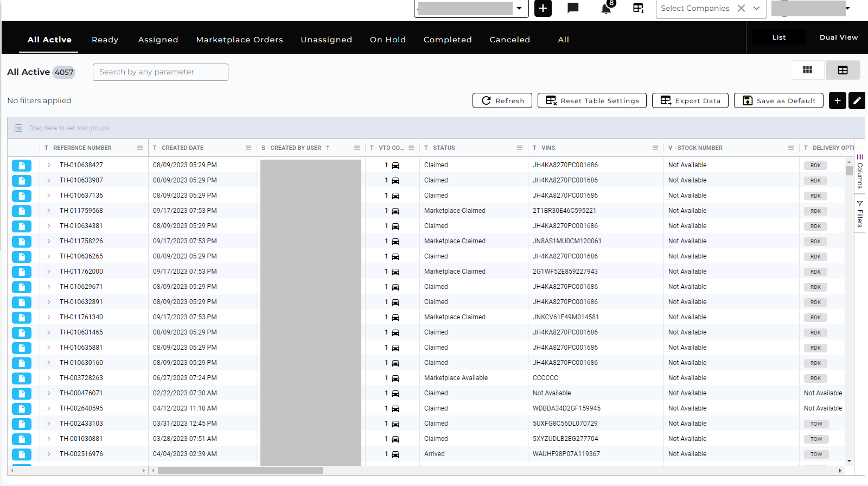Open the grayed-out selector dropdown at top
Image resolution: width=868 pixels, height=486 pixels.
point(519,8)
